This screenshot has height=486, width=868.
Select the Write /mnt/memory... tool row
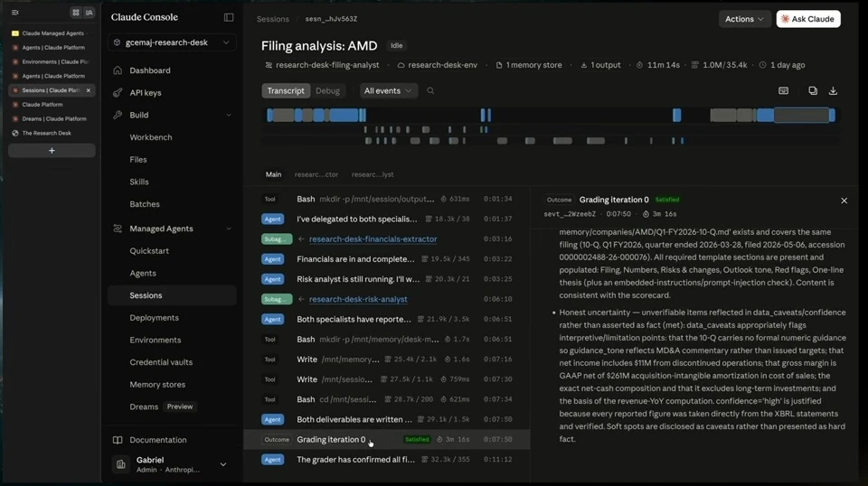pos(387,360)
